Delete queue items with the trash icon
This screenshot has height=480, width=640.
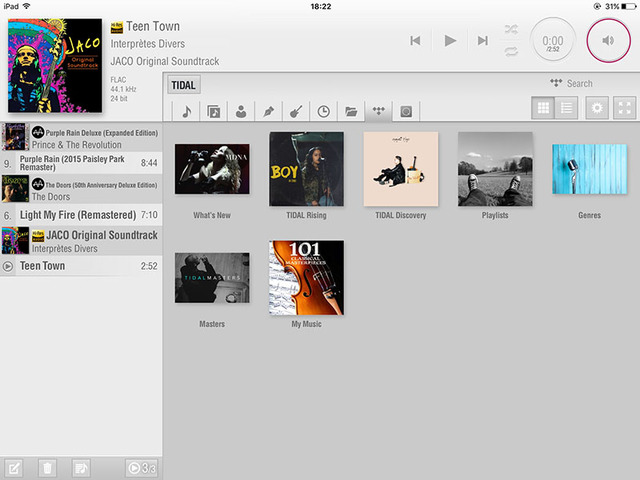[x=47, y=467]
